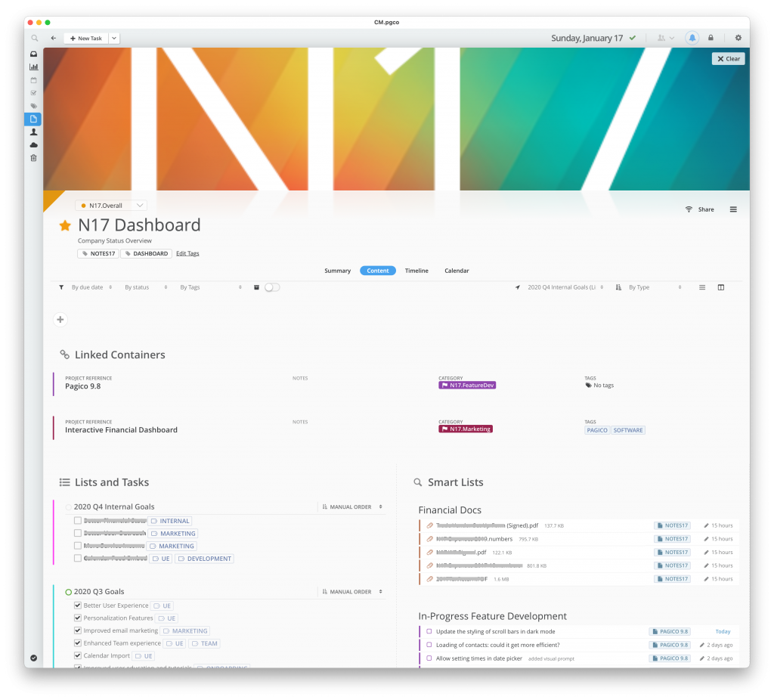Image resolution: width=774 pixels, height=700 pixels.
Task: Uncheck Better User Experience
Action: coord(78,606)
